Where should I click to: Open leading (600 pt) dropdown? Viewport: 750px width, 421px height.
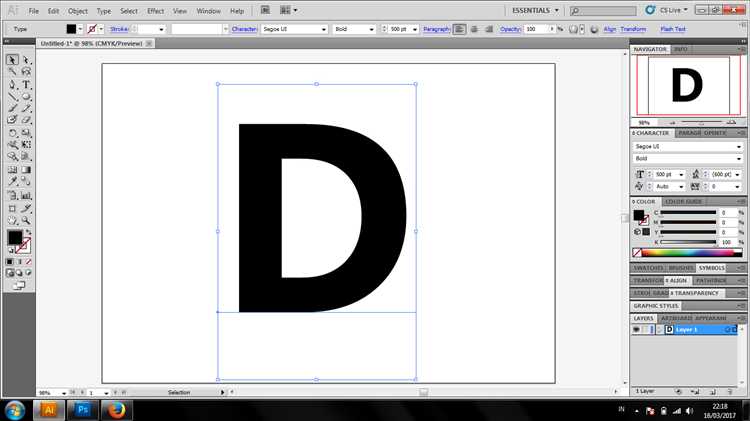[x=737, y=175]
